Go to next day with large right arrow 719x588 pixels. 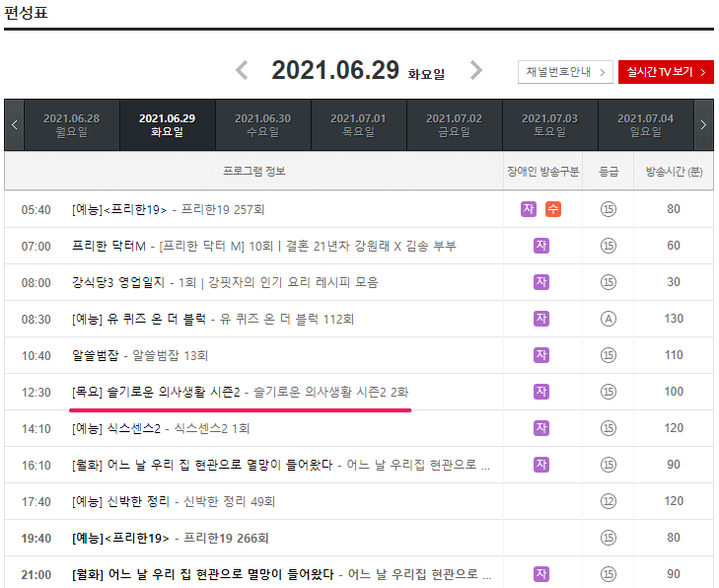coord(476,71)
